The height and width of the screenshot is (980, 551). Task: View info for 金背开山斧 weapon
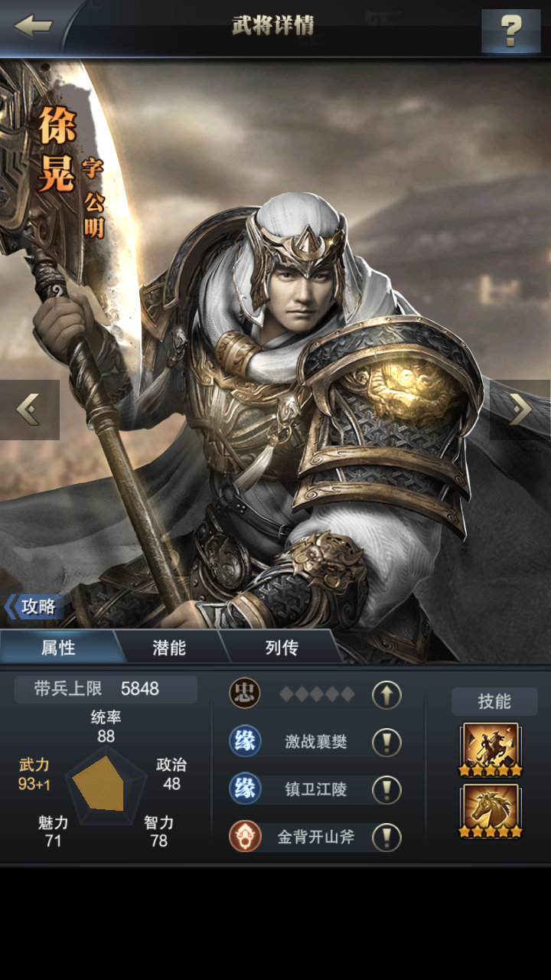click(386, 837)
